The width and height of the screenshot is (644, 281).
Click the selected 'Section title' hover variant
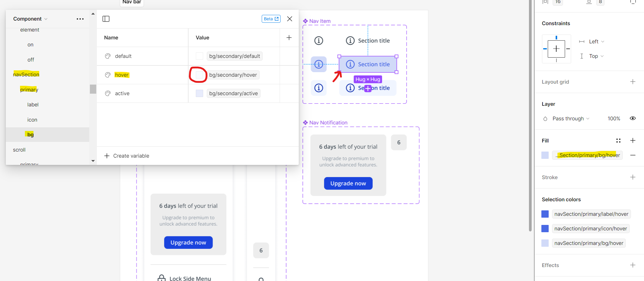[368, 64]
